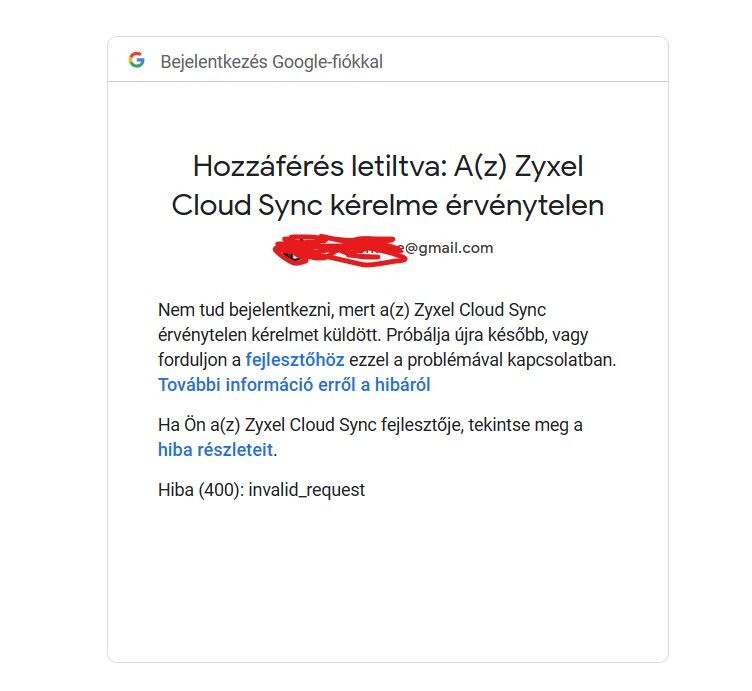Click the @gmail.com address text

449,248
